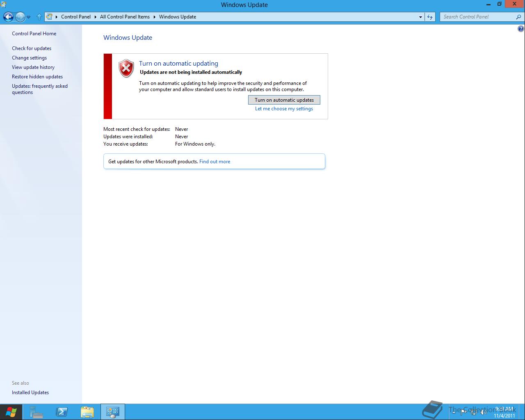525x420 pixels.
Task: Expand the chevron after Control Panel breadcrumb
Action: pyautogui.click(x=96, y=17)
